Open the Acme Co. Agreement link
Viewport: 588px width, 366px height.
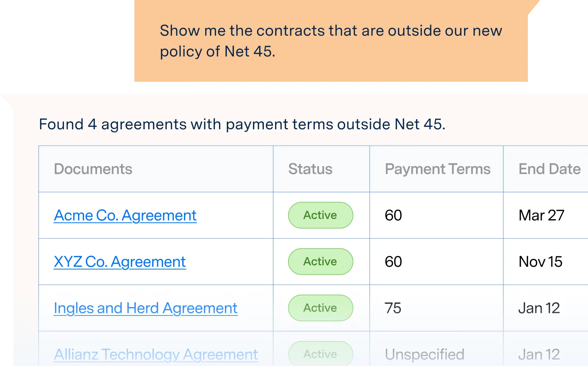click(x=125, y=216)
